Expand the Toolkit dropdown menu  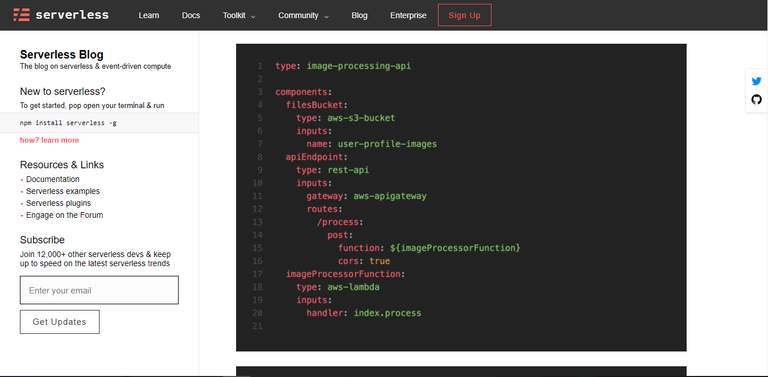239,15
